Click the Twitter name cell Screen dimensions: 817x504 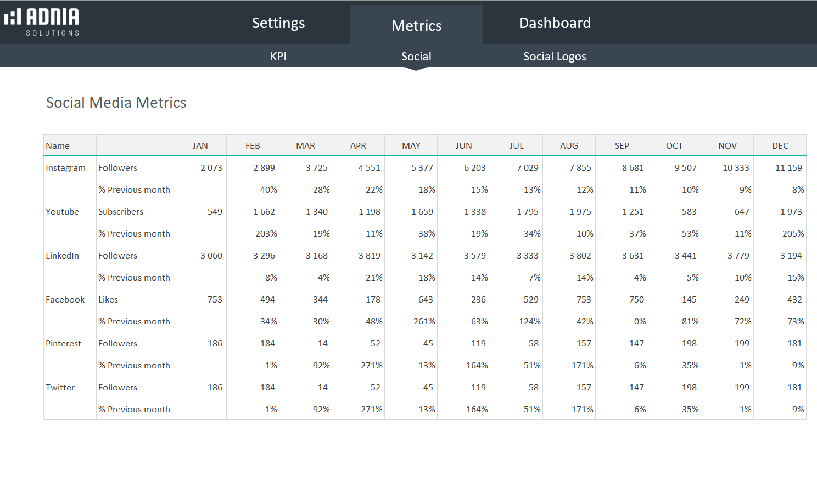(60, 388)
